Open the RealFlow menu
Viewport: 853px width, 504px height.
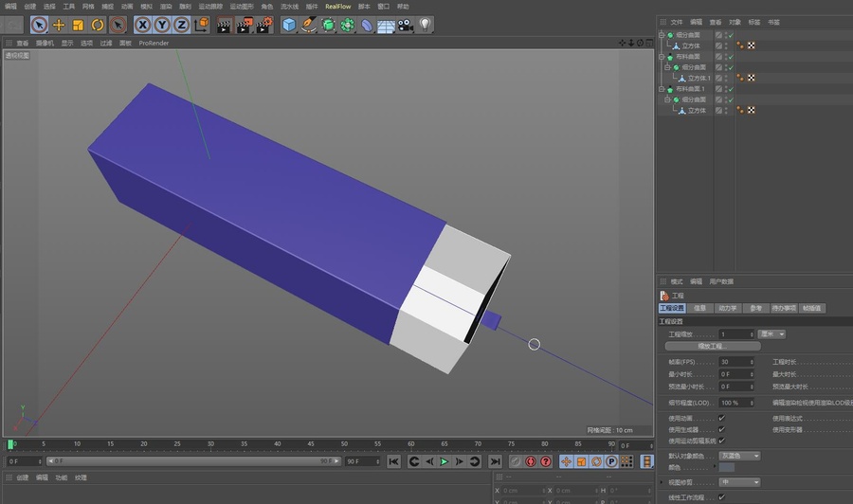click(337, 7)
